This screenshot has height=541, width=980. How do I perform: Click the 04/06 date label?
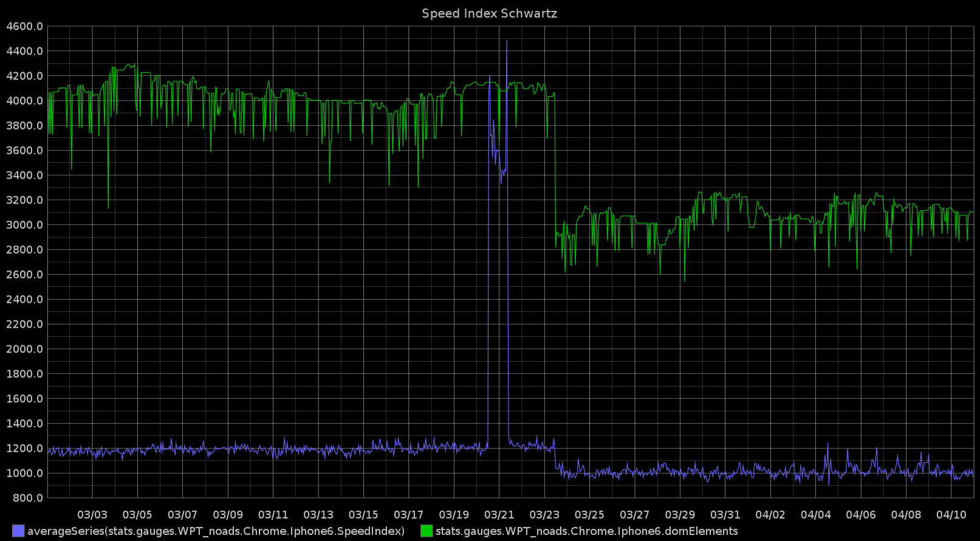[x=861, y=515]
